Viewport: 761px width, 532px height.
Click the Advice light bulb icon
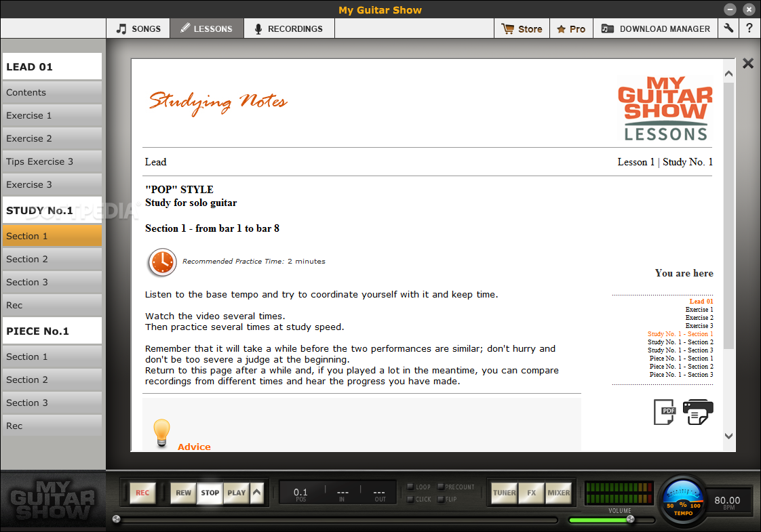(x=161, y=432)
